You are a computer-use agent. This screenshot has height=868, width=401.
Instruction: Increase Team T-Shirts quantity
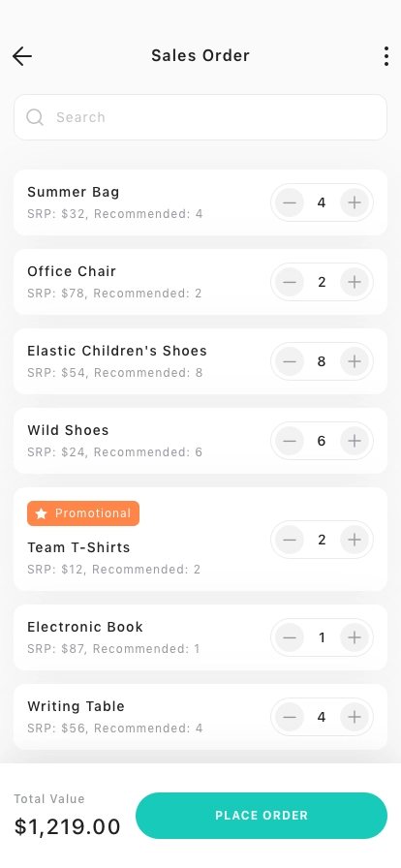pyautogui.click(x=355, y=540)
